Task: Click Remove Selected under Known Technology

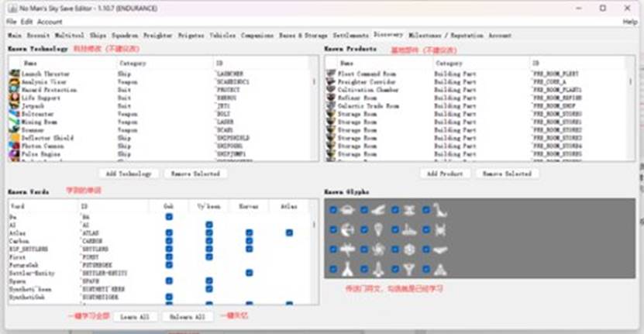Action: tap(195, 174)
